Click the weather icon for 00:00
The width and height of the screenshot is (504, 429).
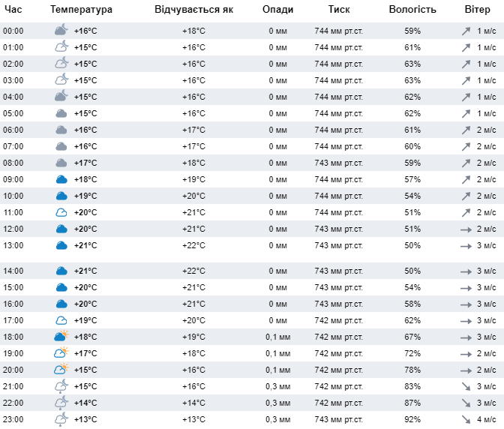[x=61, y=31]
